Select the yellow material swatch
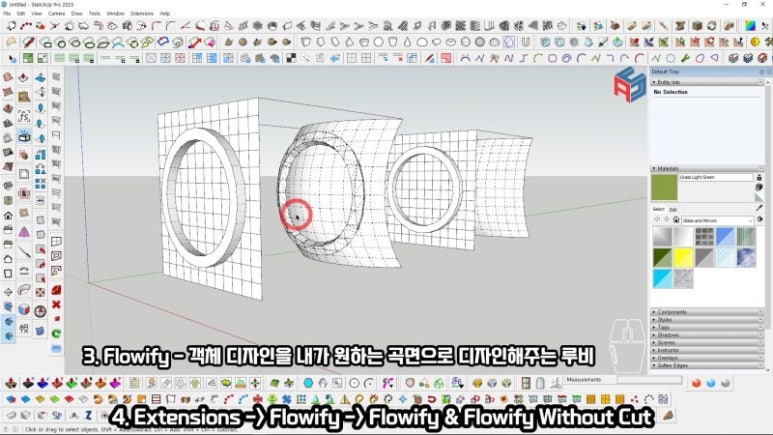Image resolution: width=773 pixels, height=435 pixels. coord(683,257)
